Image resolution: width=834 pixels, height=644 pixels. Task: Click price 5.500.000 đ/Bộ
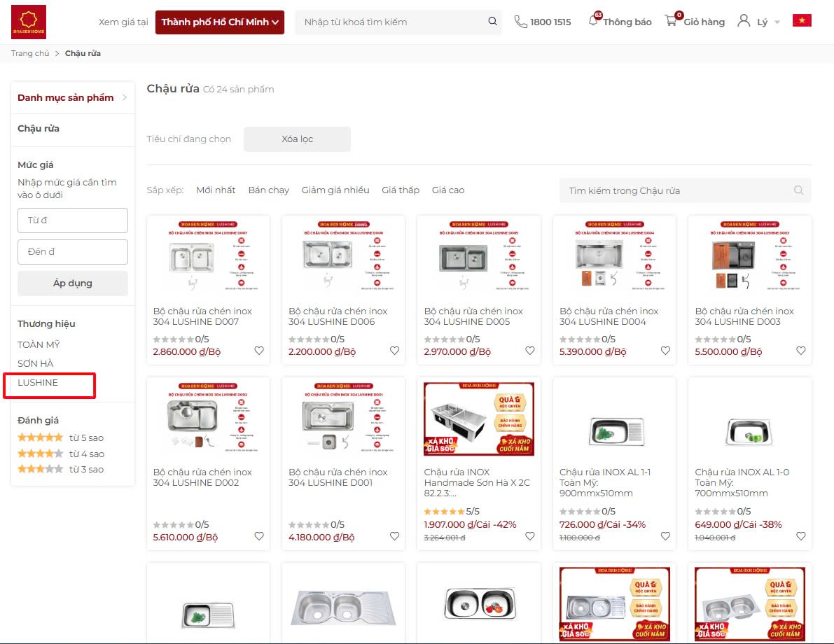pos(729,352)
